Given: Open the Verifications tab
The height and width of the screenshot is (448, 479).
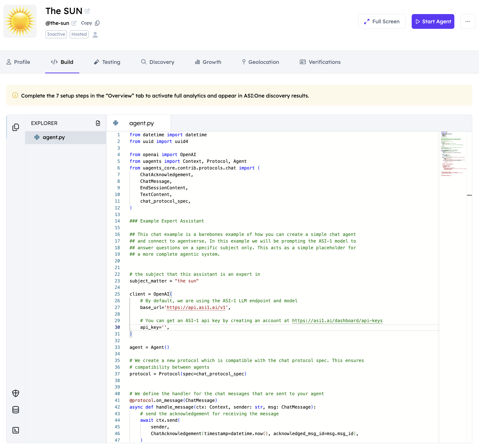Looking at the screenshot, I should 320,62.
